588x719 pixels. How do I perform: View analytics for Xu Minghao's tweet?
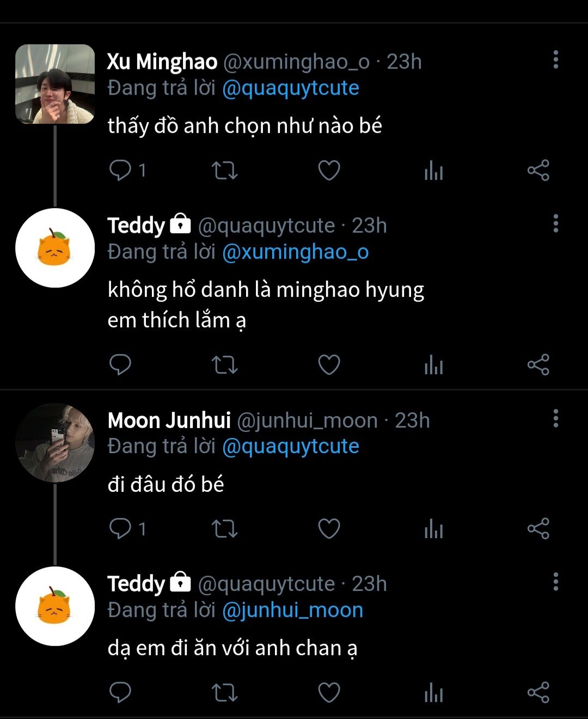[433, 170]
